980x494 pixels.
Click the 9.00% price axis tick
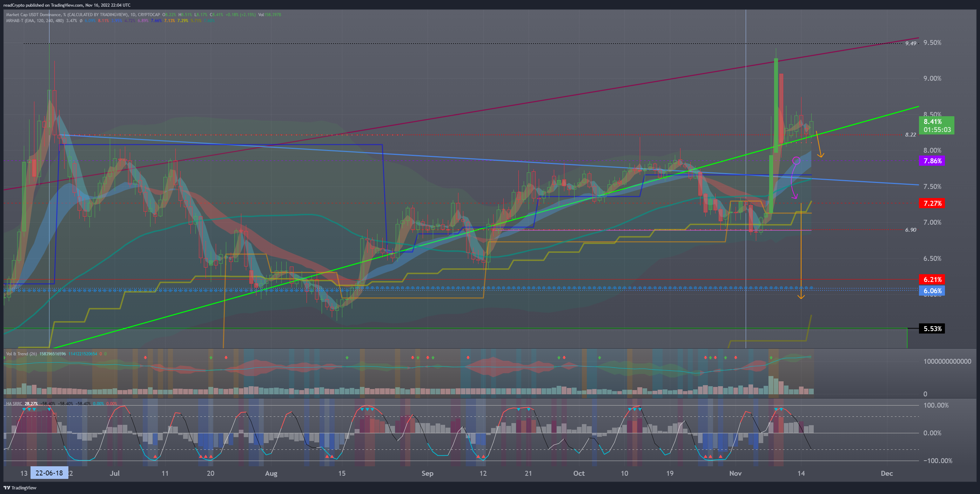(x=932, y=78)
